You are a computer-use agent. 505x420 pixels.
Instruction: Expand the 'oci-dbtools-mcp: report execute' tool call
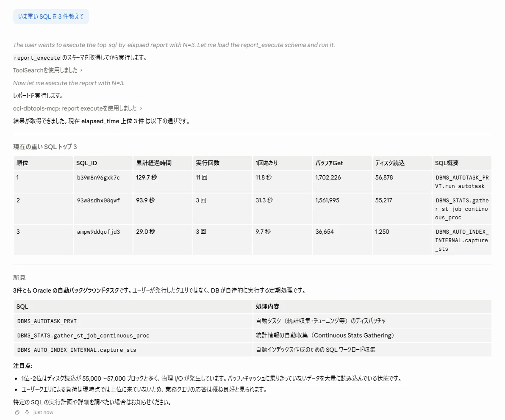[78, 108]
